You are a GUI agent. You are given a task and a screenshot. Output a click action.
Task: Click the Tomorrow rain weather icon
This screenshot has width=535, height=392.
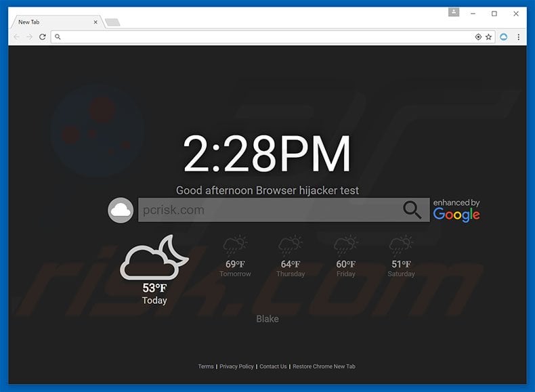(x=235, y=244)
